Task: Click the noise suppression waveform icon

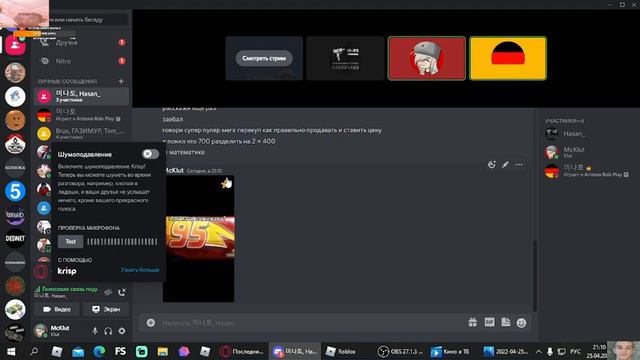Action: (x=108, y=292)
